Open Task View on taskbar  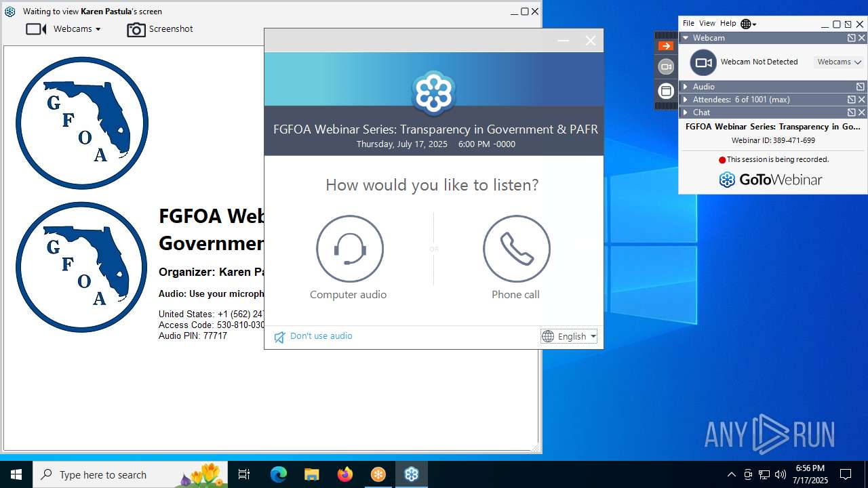coord(244,474)
